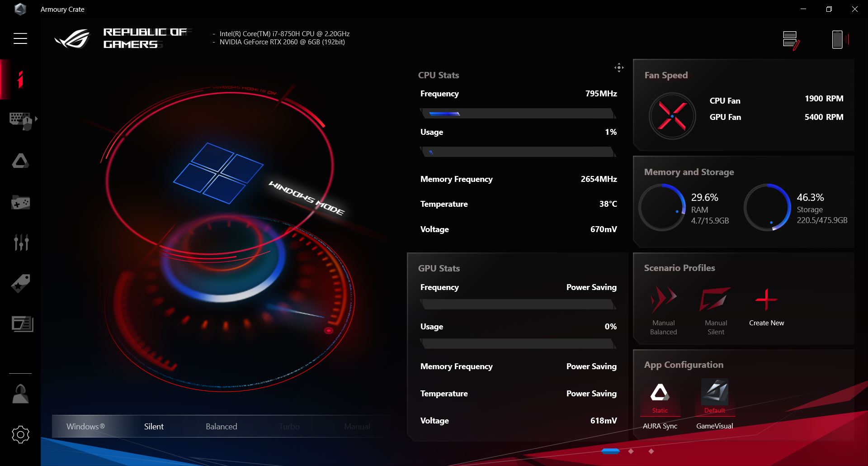Screen dimensions: 868x466
Task: Click the ROG Republic of Gamers logo
Action: click(x=122, y=38)
